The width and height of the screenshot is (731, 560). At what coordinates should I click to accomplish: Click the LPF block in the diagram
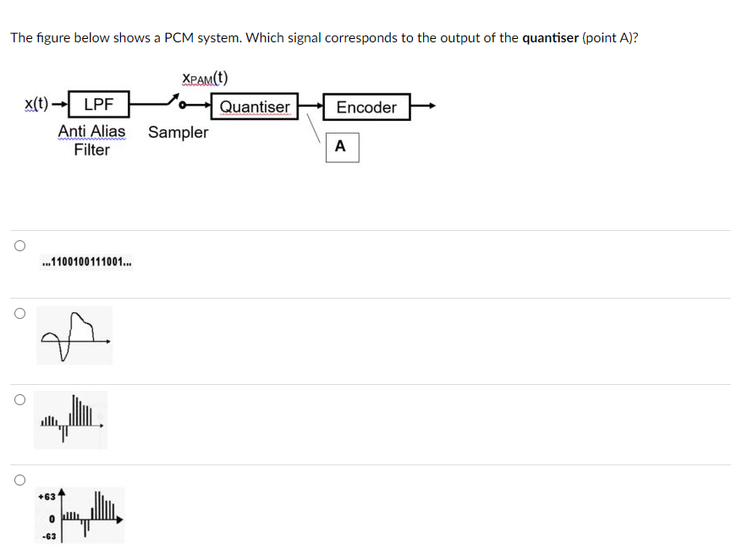click(x=99, y=105)
